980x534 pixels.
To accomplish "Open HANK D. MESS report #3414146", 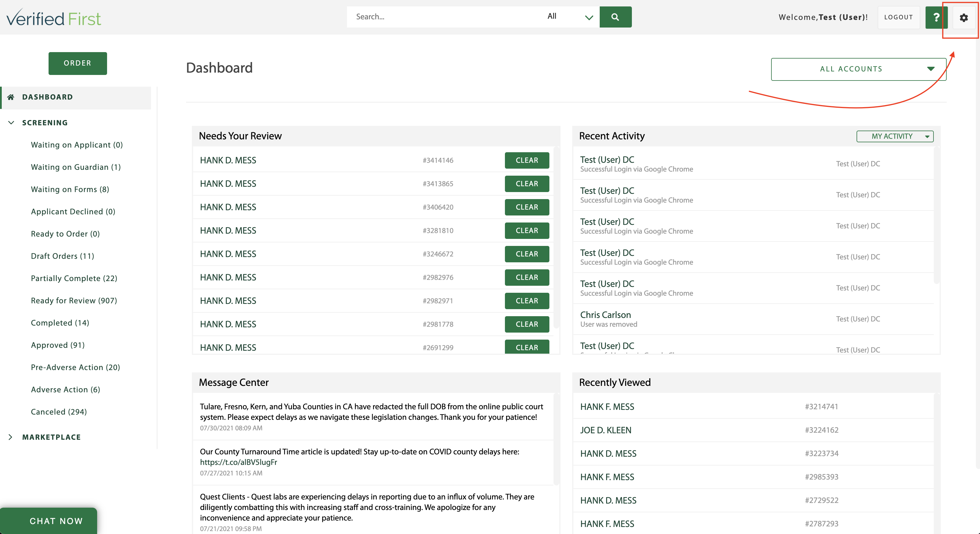I will click(x=228, y=160).
